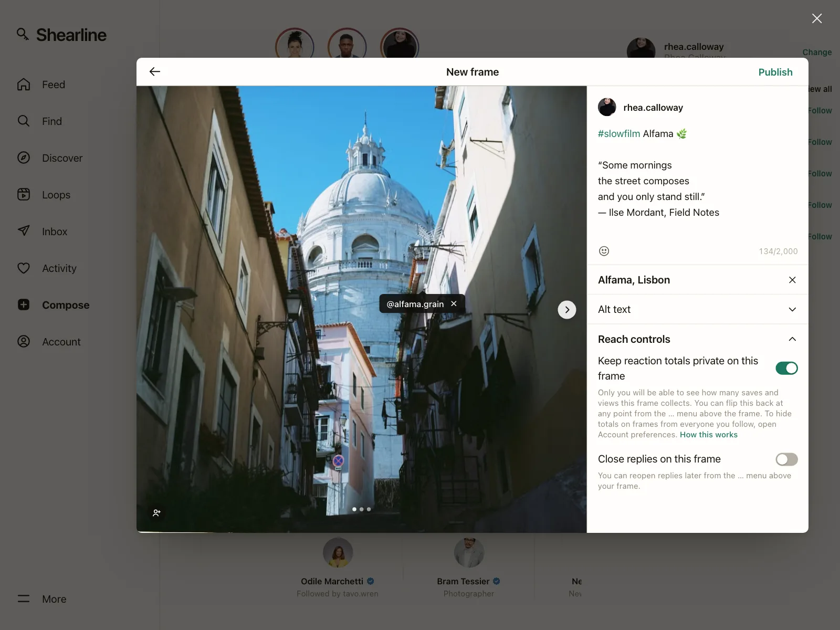Open the Loops section
Image resolution: width=840 pixels, height=630 pixels.
click(56, 195)
